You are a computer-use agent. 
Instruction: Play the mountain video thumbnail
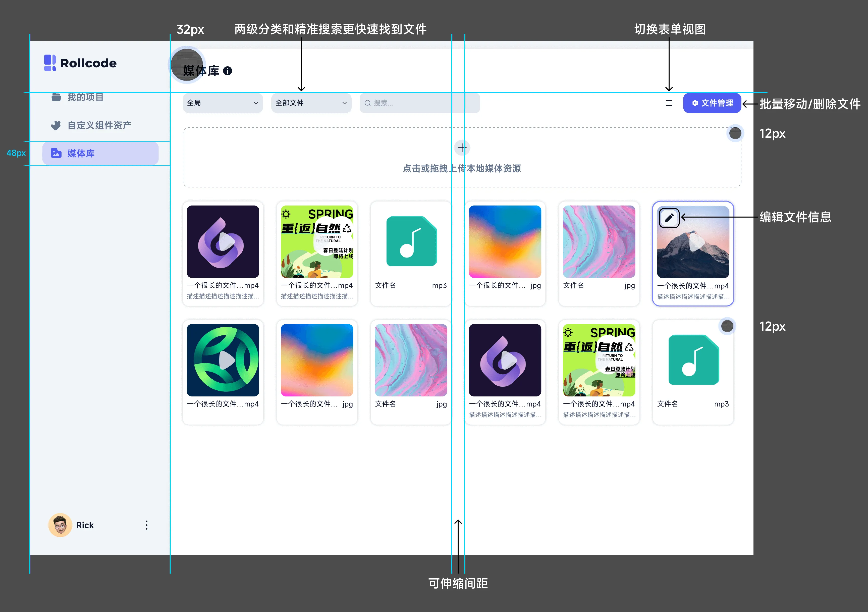coord(697,242)
